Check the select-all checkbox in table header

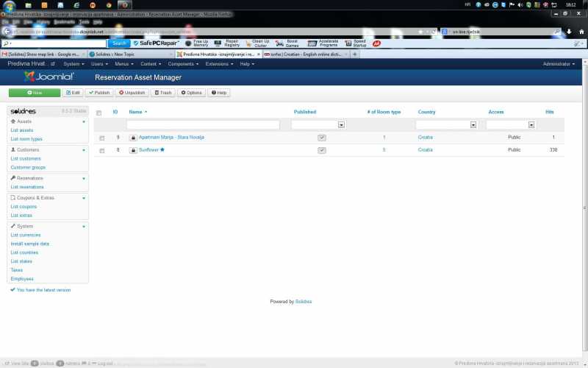(x=99, y=113)
